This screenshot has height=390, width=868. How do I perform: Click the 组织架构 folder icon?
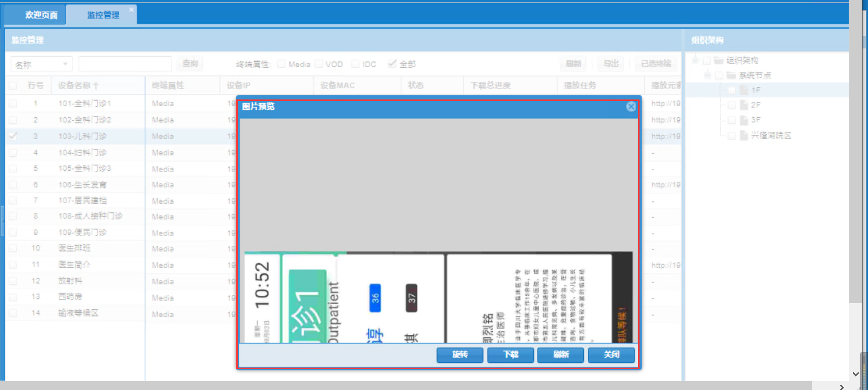(x=719, y=60)
